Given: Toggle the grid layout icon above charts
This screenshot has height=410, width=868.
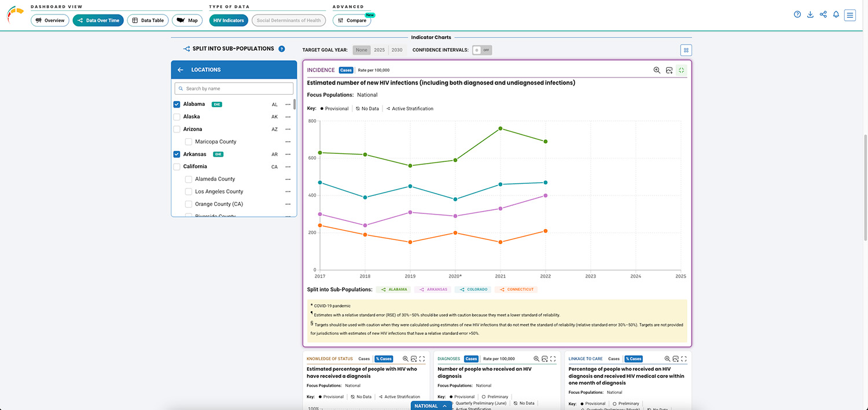Looking at the screenshot, I should 686,50.
